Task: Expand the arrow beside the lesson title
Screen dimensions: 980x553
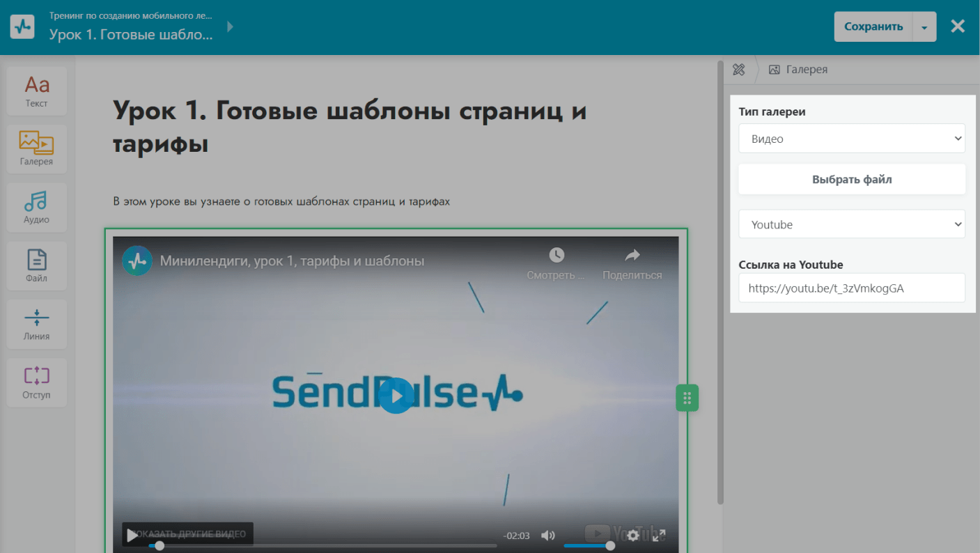Action: (x=230, y=27)
